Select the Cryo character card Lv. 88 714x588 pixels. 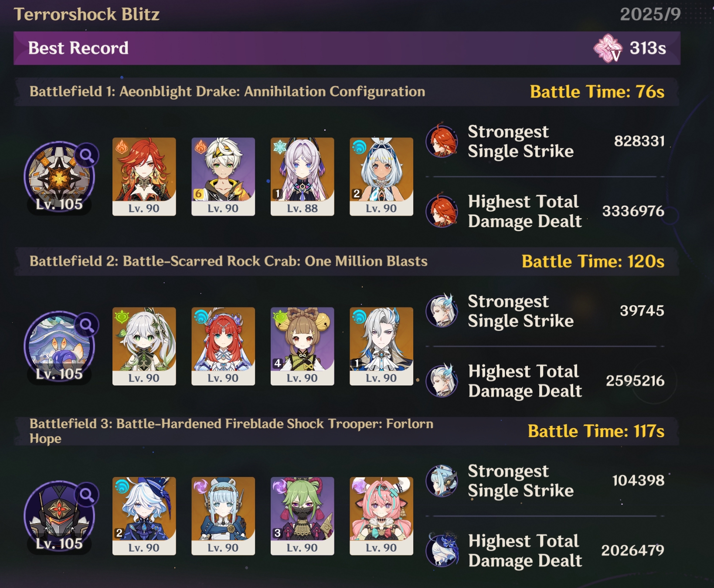tap(302, 176)
